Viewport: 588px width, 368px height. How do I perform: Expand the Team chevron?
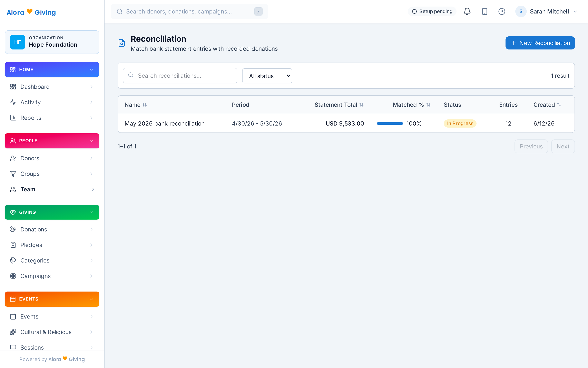point(93,189)
